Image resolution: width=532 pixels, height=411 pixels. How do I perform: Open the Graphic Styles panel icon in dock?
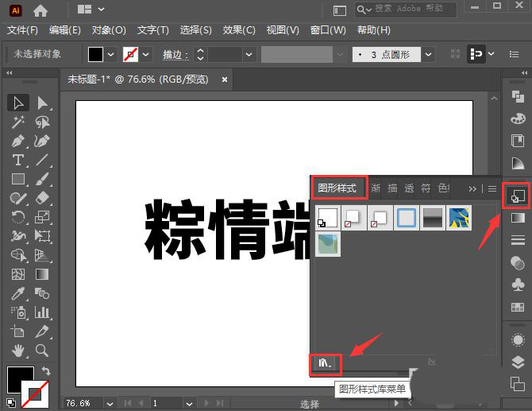click(x=518, y=196)
